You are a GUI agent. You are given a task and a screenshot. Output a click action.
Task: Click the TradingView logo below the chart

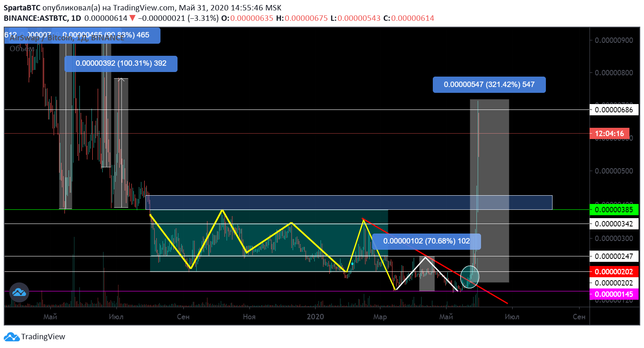click(x=35, y=336)
